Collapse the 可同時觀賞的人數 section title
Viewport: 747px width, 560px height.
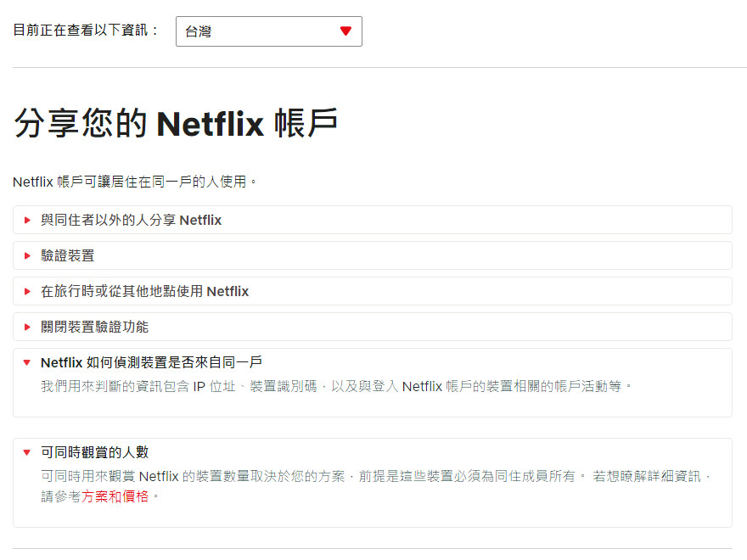[x=94, y=452]
